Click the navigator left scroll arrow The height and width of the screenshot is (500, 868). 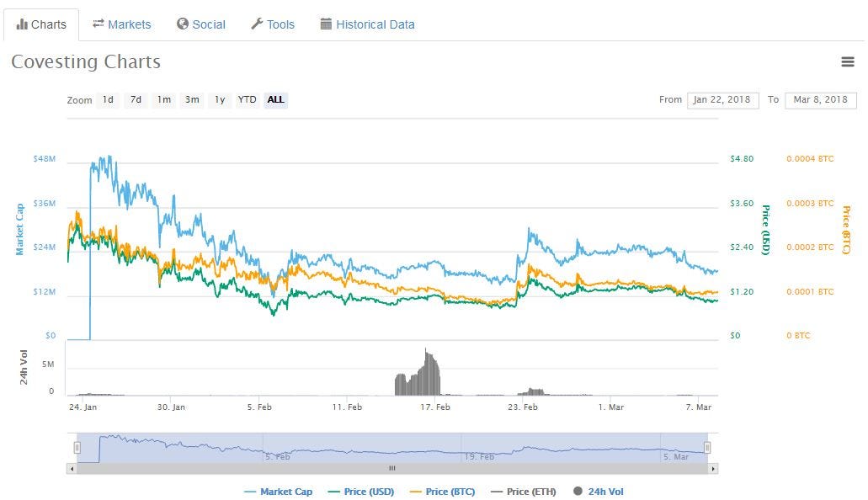pyautogui.click(x=72, y=469)
